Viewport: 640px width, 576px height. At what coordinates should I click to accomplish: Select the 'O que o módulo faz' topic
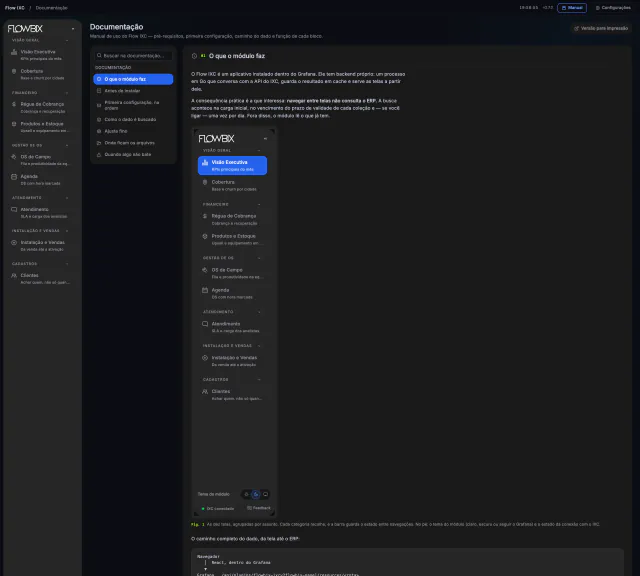coord(133,79)
